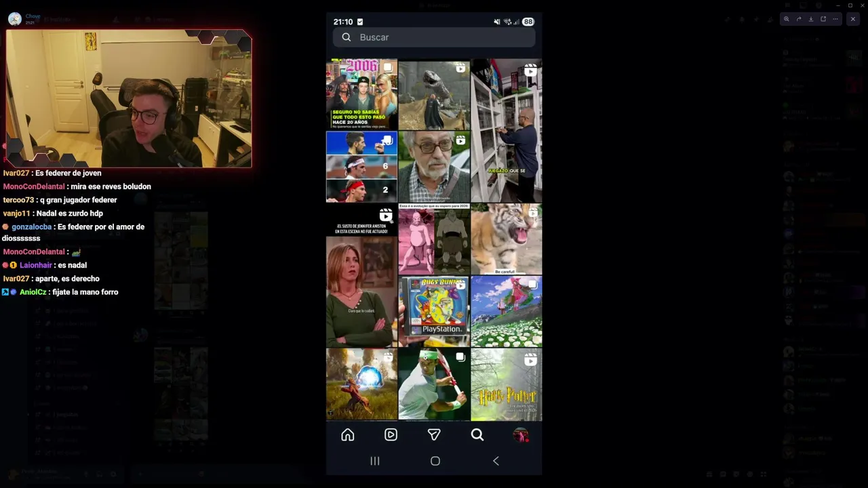Open the Harry Potter reel thumbnail
The height and width of the screenshot is (488, 868).
[507, 384]
